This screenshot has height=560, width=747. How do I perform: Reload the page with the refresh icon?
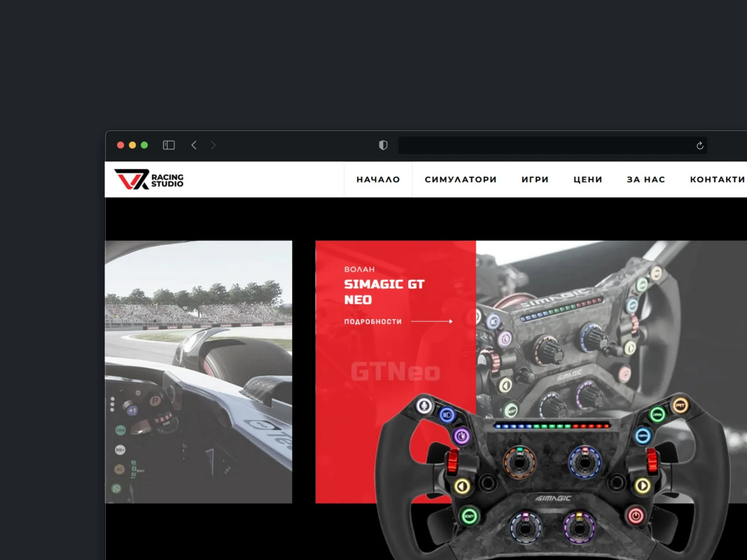point(700,146)
